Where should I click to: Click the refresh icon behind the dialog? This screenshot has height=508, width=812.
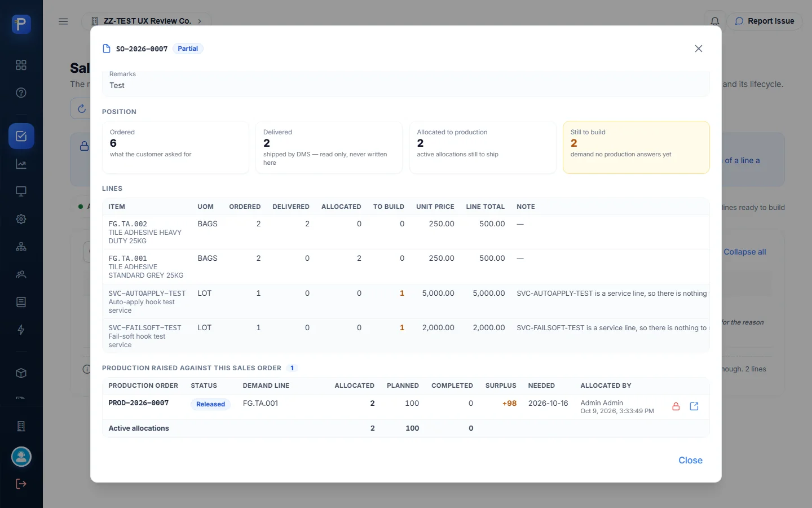point(82,108)
